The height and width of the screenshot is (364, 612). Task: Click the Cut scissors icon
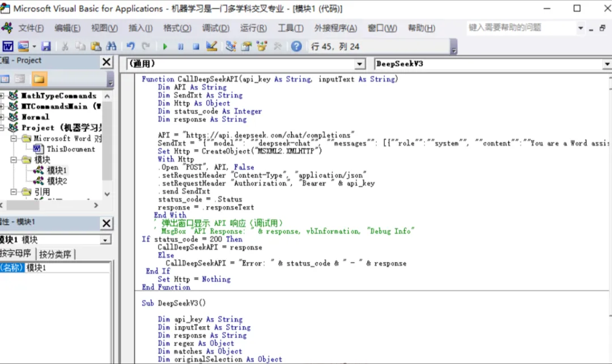pos(65,46)
